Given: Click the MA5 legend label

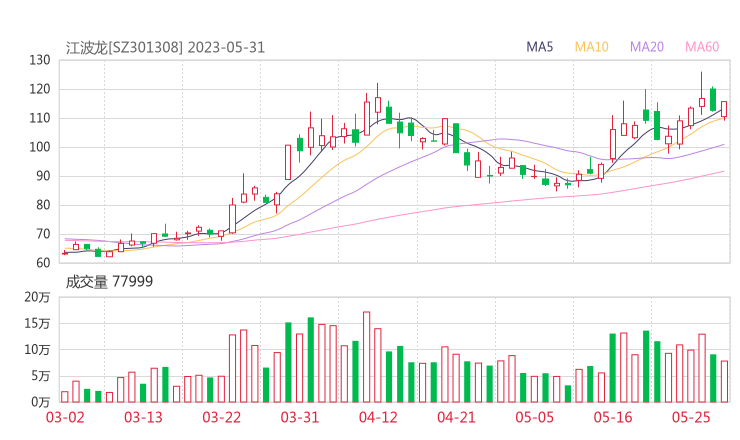Looking at the screenshot, I should pyautogui.click(x=539, y=47).
